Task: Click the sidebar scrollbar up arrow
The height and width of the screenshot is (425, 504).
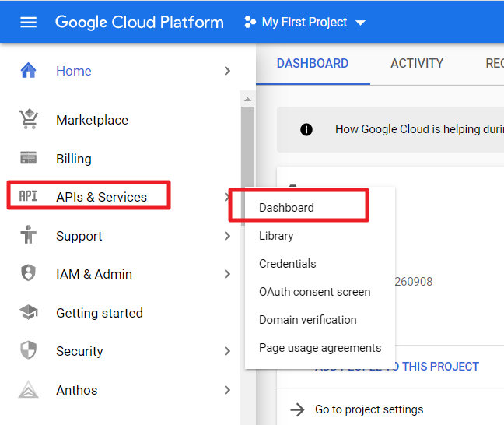Action: coord(248,100)
